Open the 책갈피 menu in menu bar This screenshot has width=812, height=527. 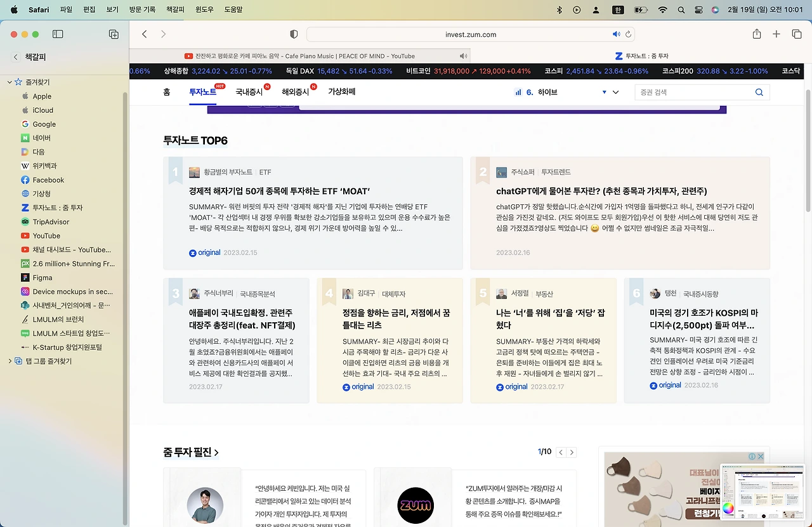point(175,10)
